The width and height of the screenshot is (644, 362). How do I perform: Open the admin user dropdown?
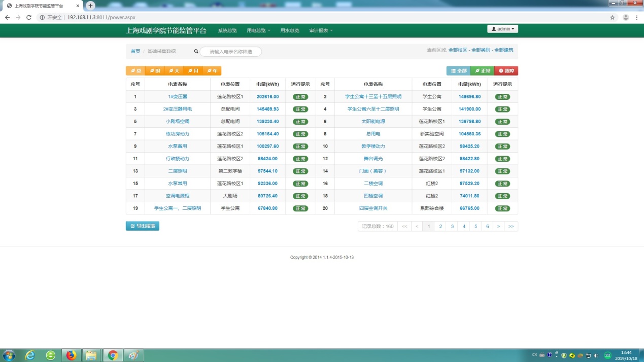pyautogui.click(x=502, y=29)
